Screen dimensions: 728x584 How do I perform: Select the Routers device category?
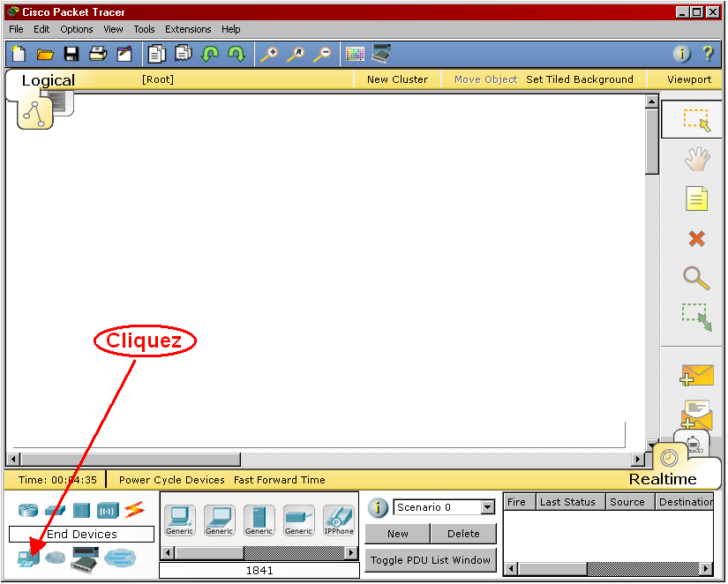(28, 510)
